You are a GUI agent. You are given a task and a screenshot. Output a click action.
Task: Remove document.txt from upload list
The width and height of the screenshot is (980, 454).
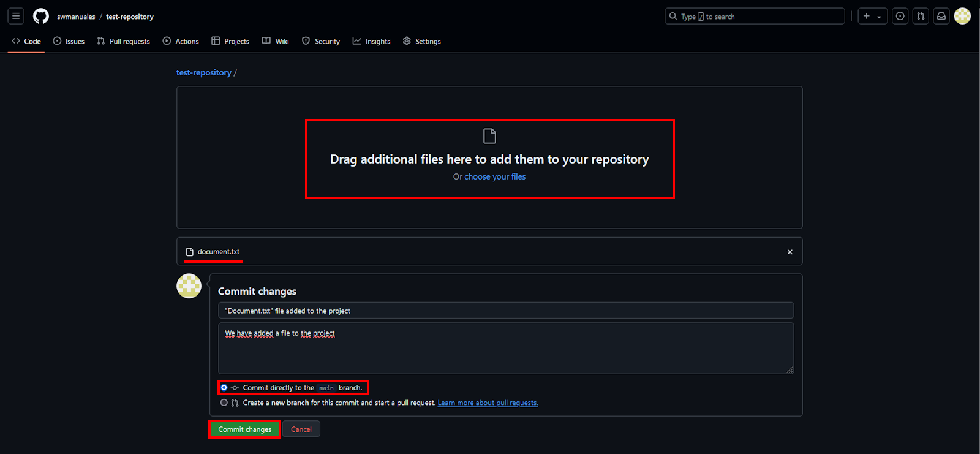point(790,252)
